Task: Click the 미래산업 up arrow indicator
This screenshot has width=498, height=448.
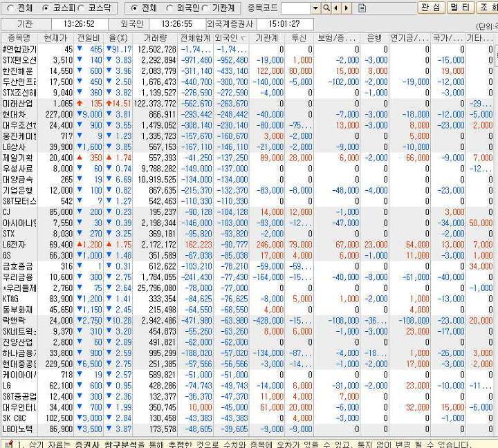Action: (x=80, y=103)
